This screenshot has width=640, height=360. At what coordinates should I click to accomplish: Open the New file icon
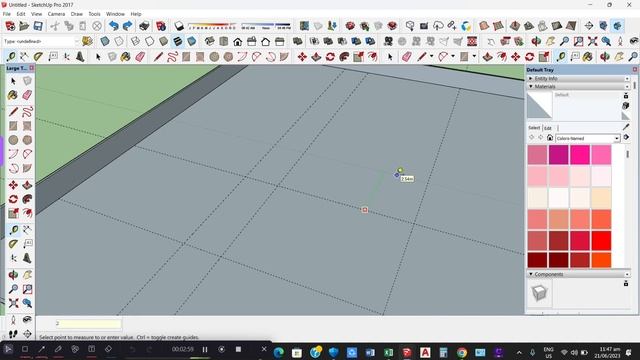(10, 26)
